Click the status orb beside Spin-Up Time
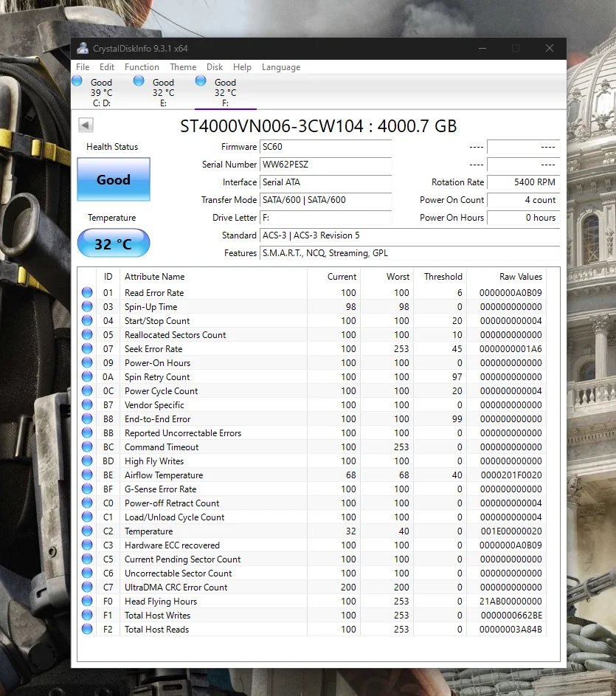The image size is (616, 696). pyautogui.click(x=87, y=307)
